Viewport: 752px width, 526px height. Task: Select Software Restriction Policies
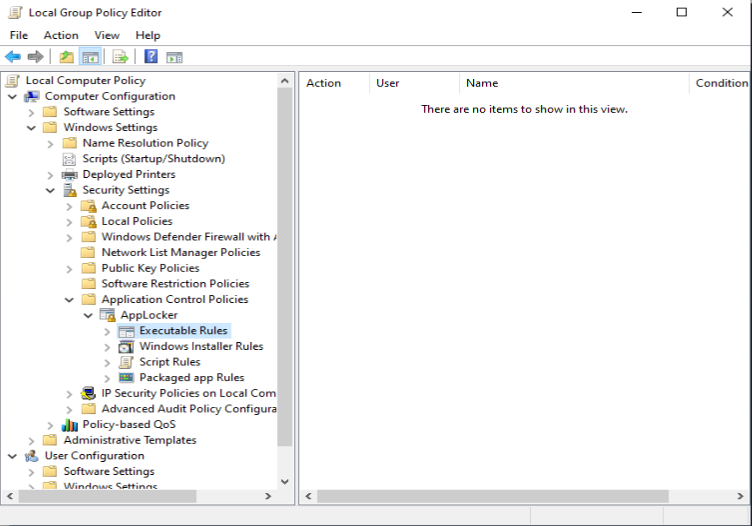(x=175, y=284)
